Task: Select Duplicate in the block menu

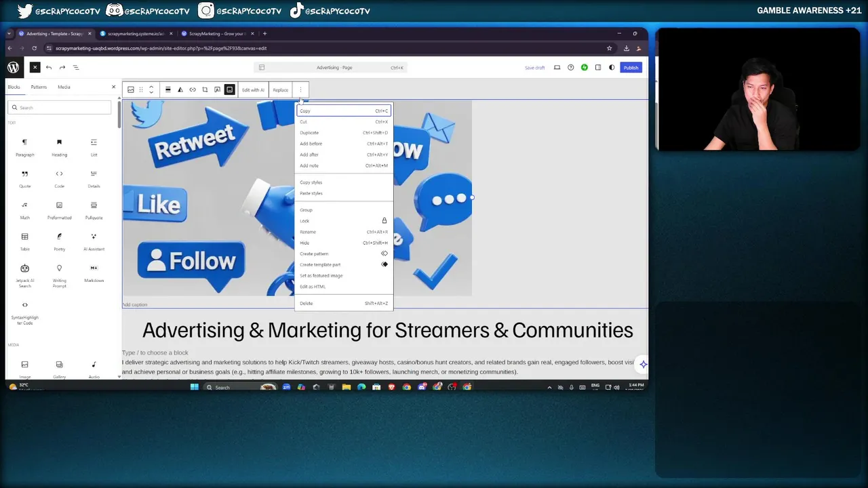Action: (344, 133)
